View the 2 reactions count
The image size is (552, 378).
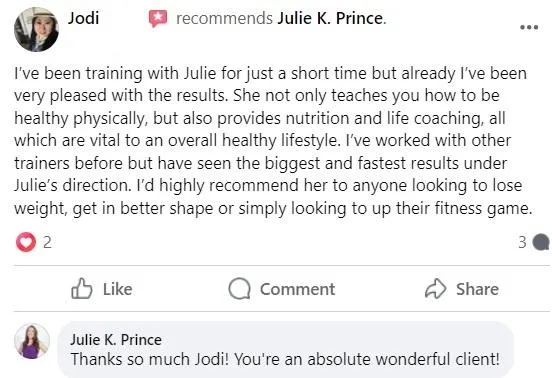(47, 242)
